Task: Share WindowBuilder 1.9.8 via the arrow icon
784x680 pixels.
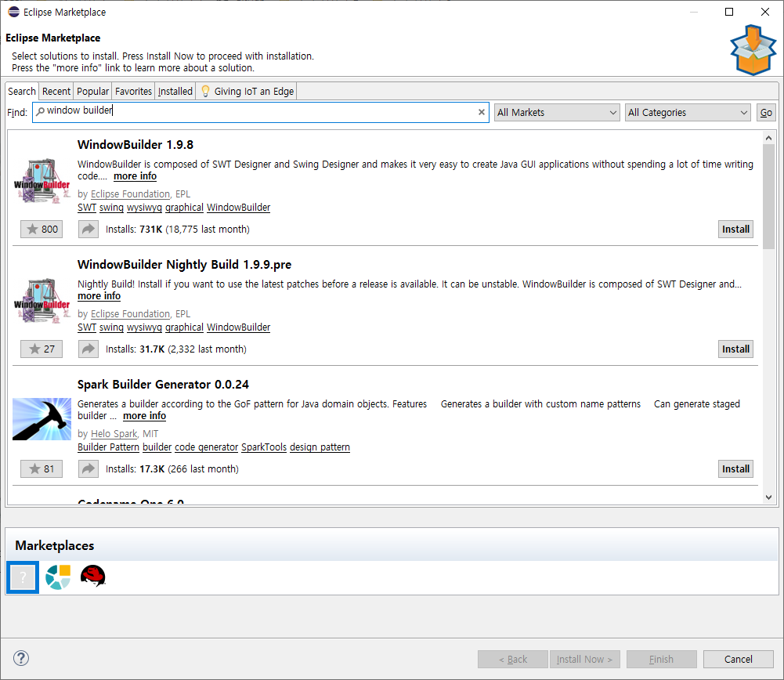Action: (88, 229)
